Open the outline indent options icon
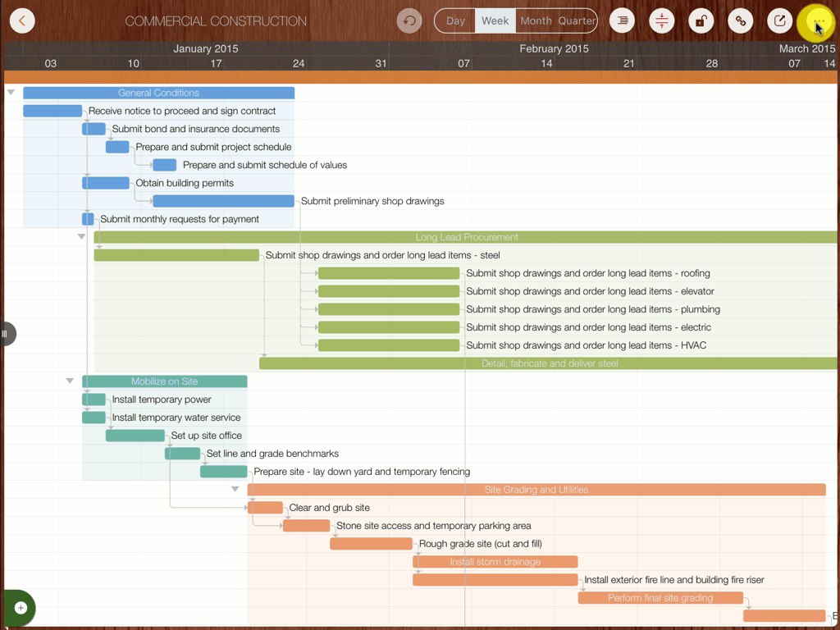 point(623,21)
